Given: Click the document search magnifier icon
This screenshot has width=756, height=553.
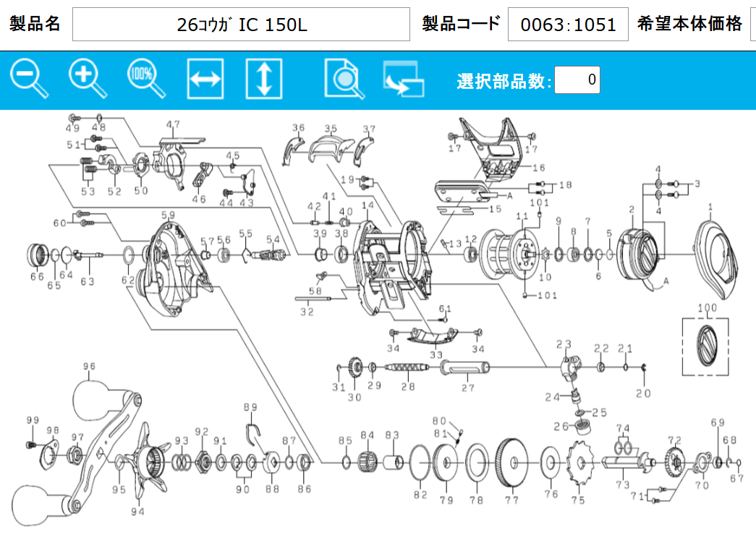Looking at the screenshot, I should [344, 79].
